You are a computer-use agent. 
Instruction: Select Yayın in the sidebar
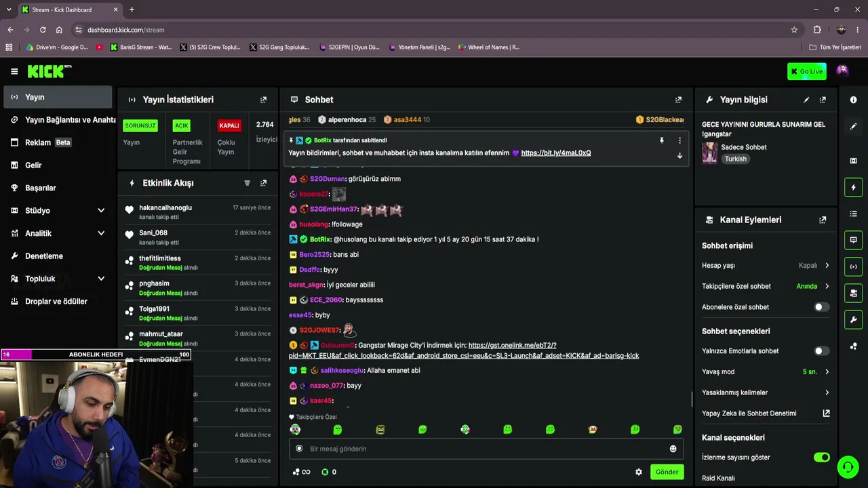[58, 97]
